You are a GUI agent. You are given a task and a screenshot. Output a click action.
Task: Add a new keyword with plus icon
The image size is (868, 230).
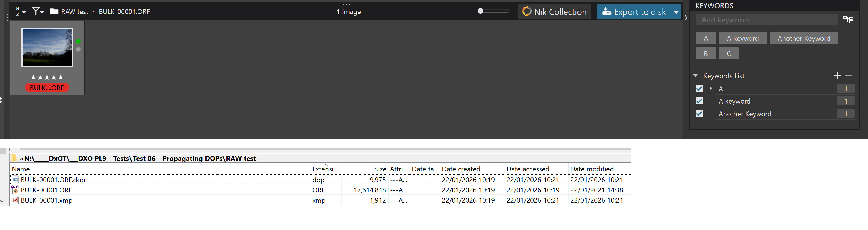[x=837, y=76]
